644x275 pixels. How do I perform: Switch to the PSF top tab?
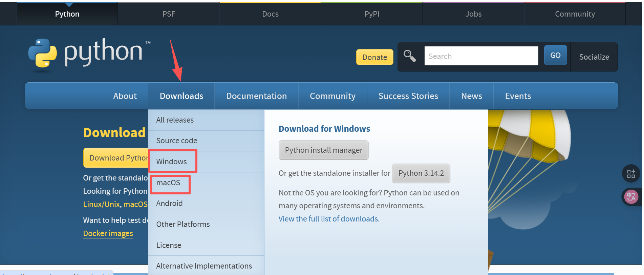point(169,14)
